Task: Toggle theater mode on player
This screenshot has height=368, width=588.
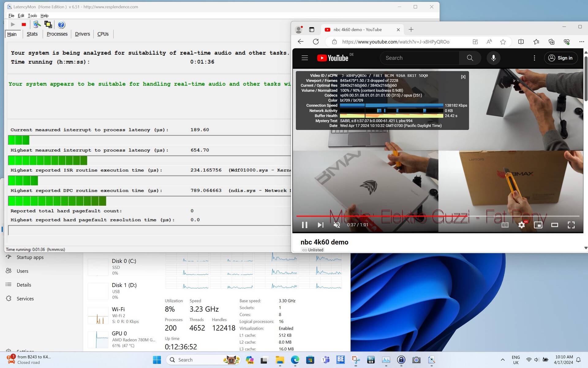Action: 554,225
